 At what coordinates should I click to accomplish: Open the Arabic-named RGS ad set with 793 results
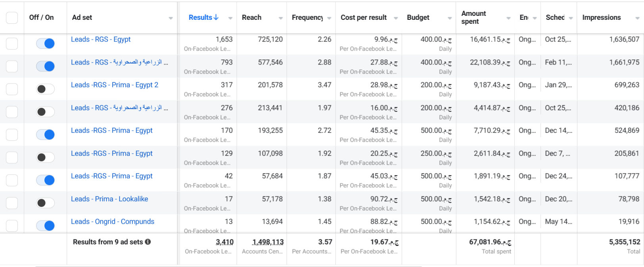point(119,62)
